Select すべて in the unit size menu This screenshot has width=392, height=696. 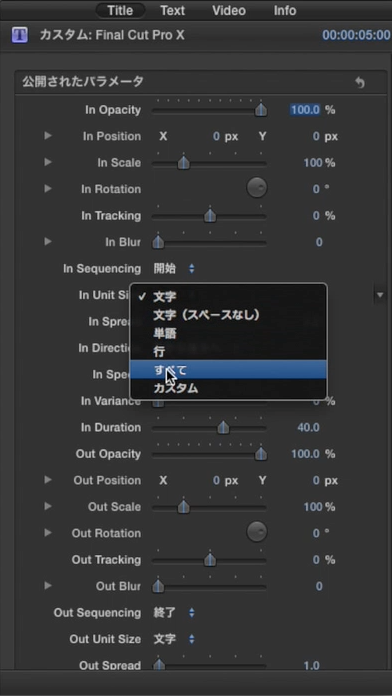(x=228, y=369)
